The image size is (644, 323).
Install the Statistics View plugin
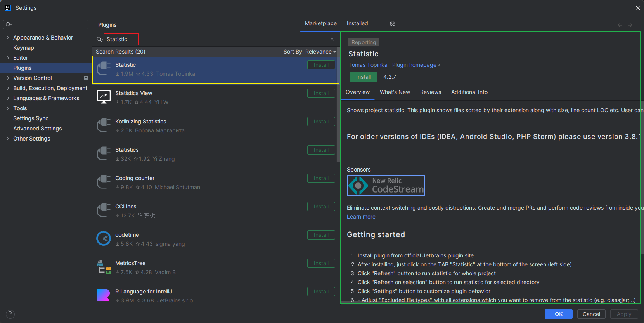[x=321, y=93]
